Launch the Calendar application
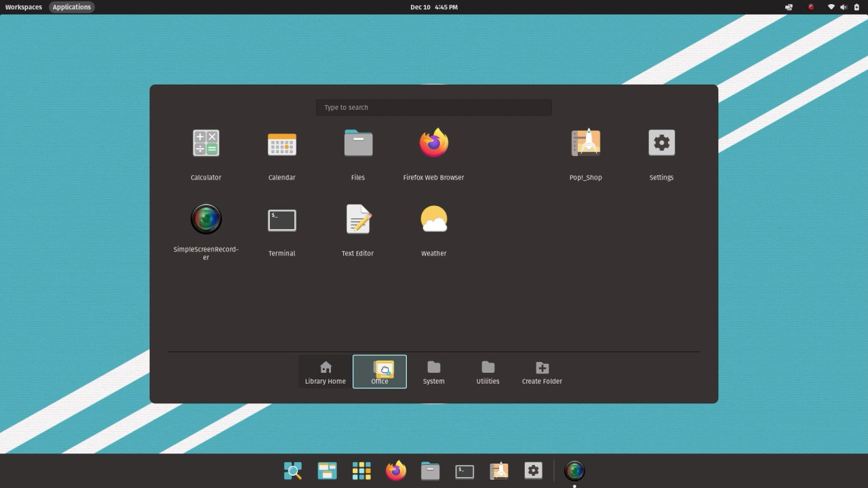Viewport: 868px width, 488px height. 281,144
